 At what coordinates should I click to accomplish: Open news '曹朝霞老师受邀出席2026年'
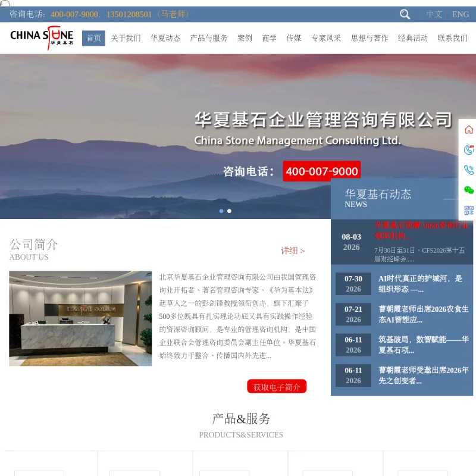[424, 375]
